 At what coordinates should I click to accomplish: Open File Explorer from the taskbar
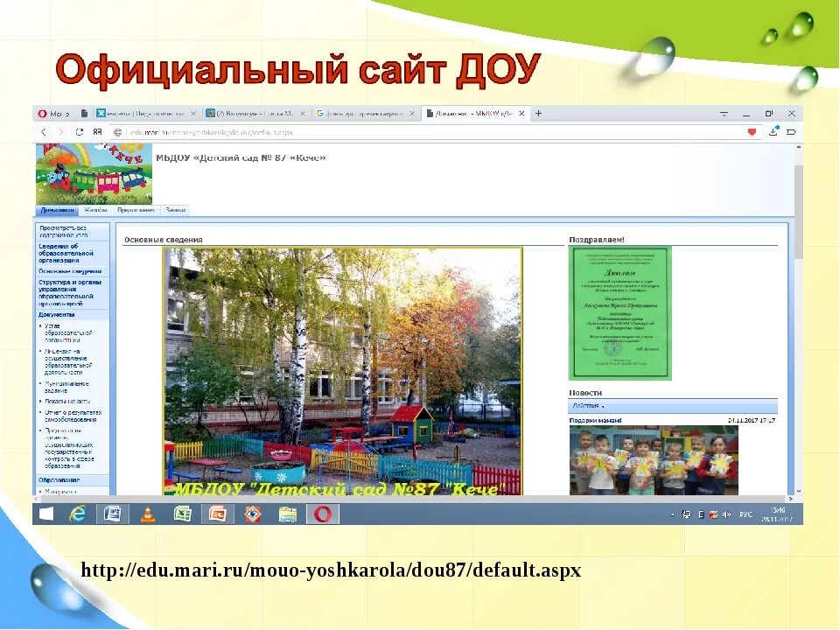click(x=288, y=514)
